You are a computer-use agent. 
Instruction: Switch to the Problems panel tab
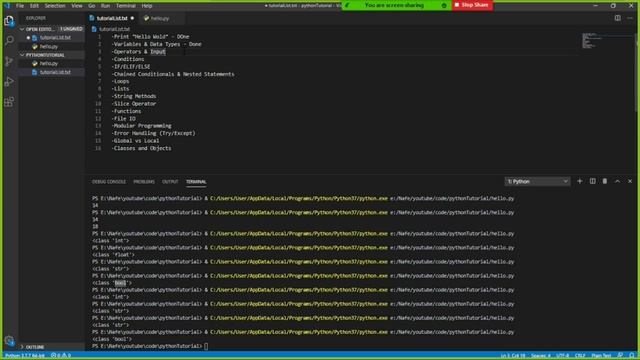[144, 182]
